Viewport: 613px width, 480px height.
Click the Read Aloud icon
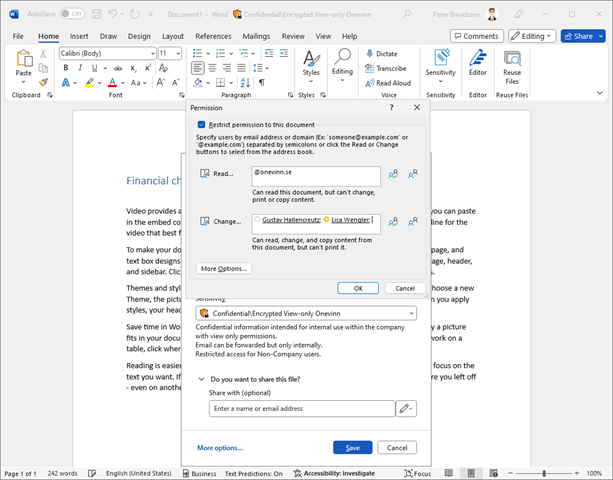click(x=369, y=83)
